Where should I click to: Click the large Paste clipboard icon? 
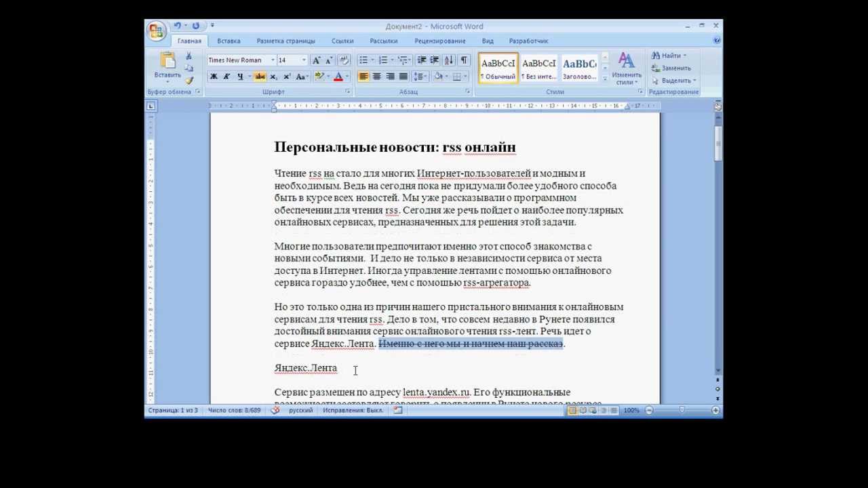pos(167,60)
